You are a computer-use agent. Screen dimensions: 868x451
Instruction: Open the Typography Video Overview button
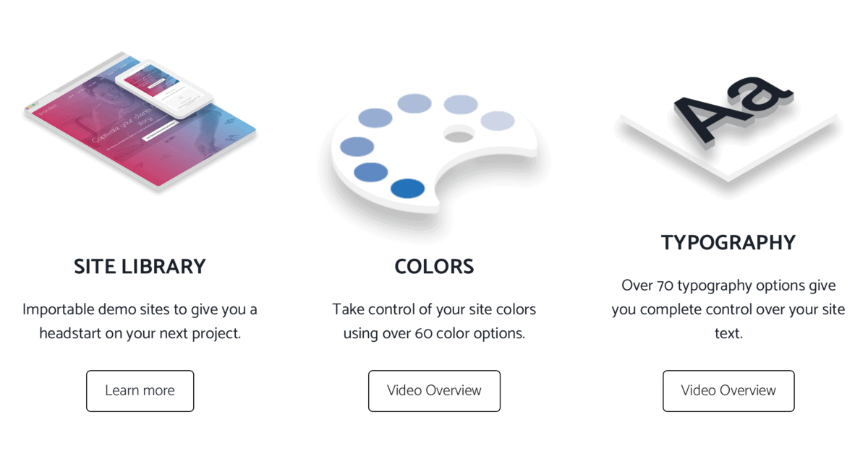click(728, 391)
